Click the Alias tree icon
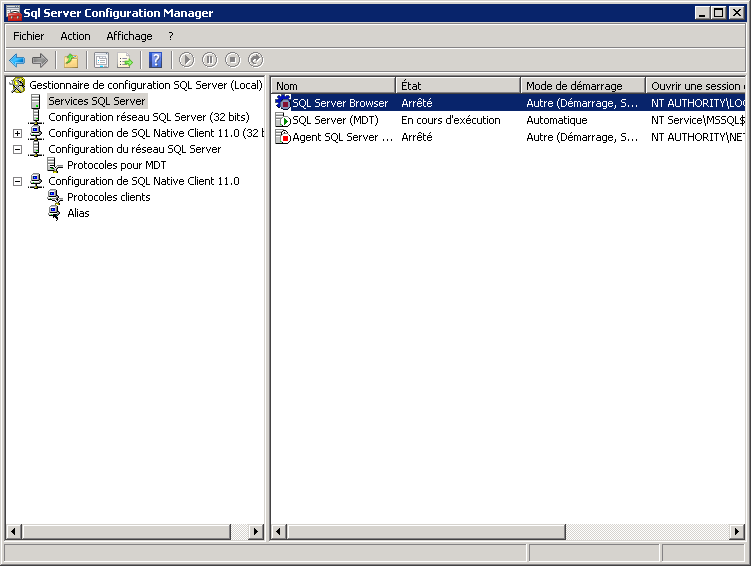This screenshot has width=751, height=566. pyautogui.click(x=55, y=213)
